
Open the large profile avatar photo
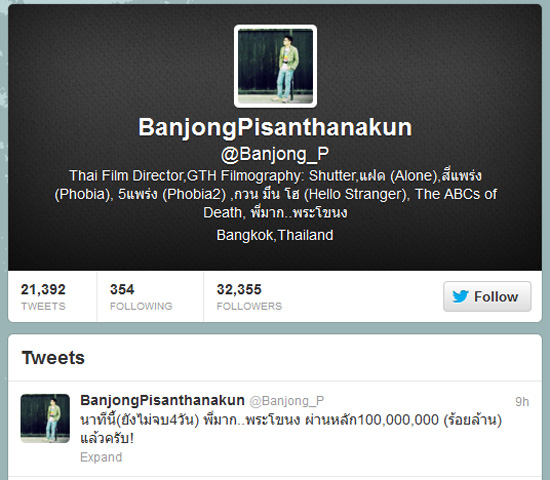point(275,66)
